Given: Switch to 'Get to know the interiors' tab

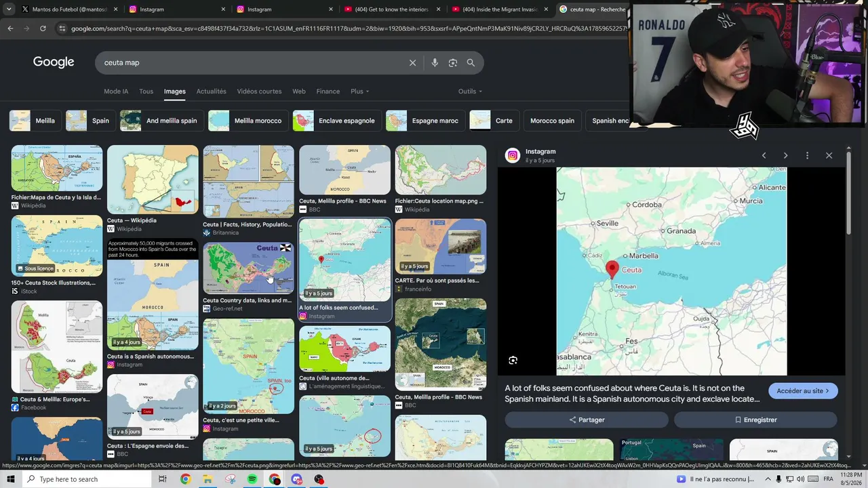Looking at the screenshot, I should (x=393, y=9).
